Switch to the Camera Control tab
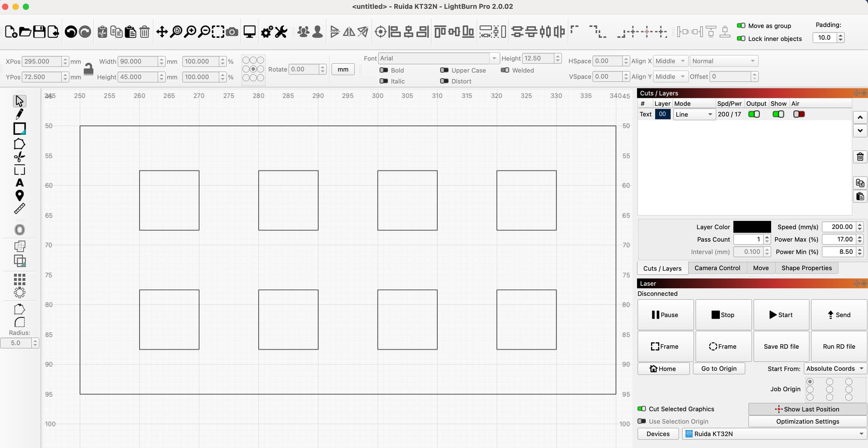 coord(717,268)
